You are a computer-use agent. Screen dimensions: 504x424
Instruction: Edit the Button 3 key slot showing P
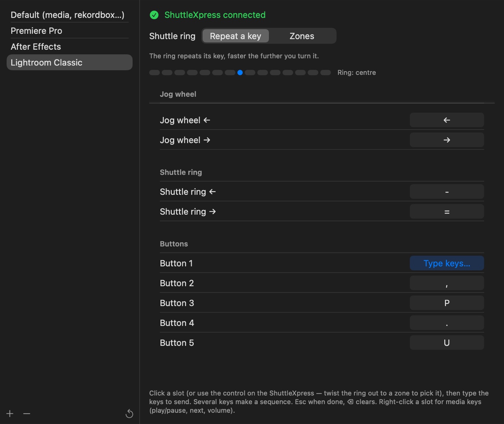447,303
